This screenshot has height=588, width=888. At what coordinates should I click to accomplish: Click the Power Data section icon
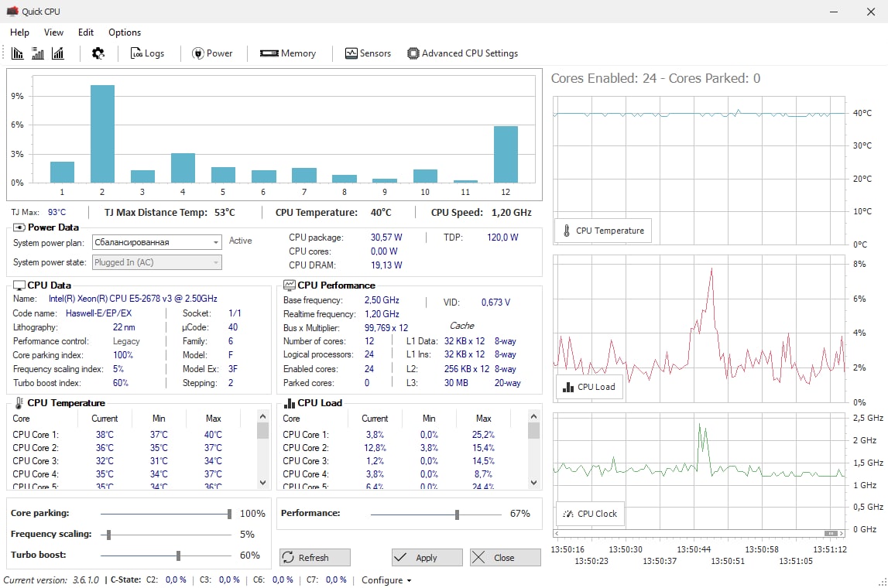19,227
